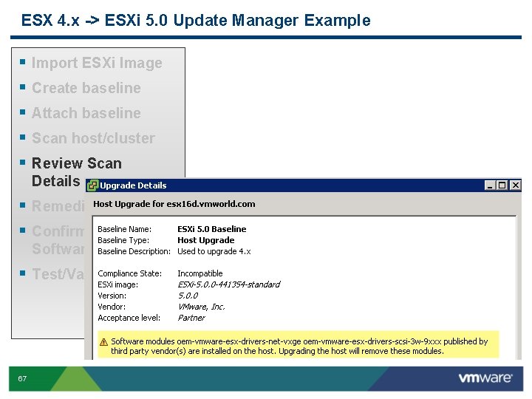
Task: Click the 'Review Scan Details' bullet
Action: tap(77, 172)
